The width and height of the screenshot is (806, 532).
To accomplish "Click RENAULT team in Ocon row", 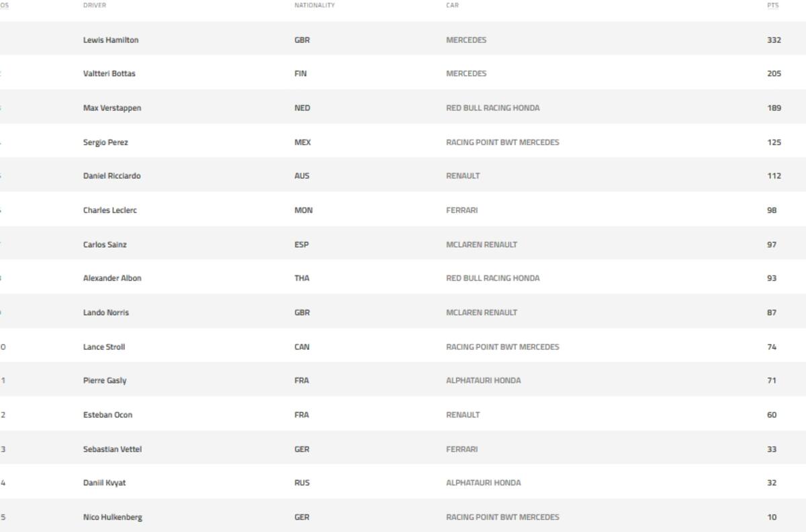I will pyautogui.click(x=463, y=415).
